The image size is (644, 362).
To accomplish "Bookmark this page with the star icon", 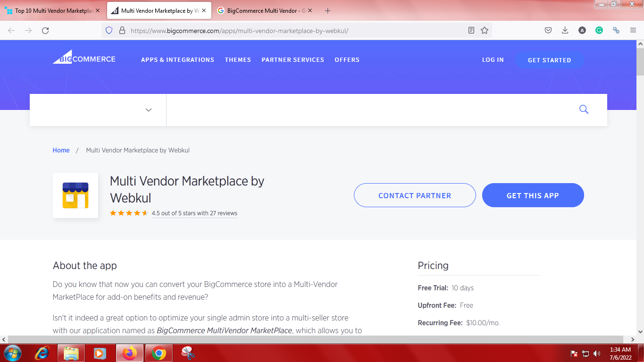I will (x=485, y=30).
